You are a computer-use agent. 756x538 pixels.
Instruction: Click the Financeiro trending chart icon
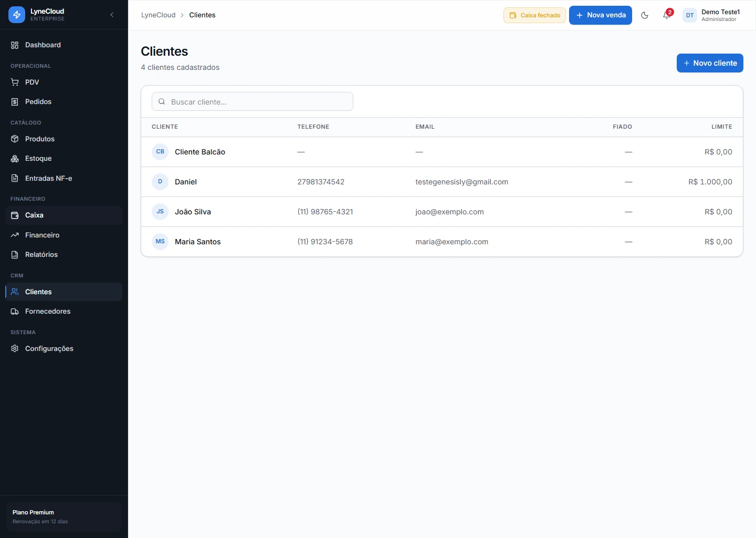[15, 235]
